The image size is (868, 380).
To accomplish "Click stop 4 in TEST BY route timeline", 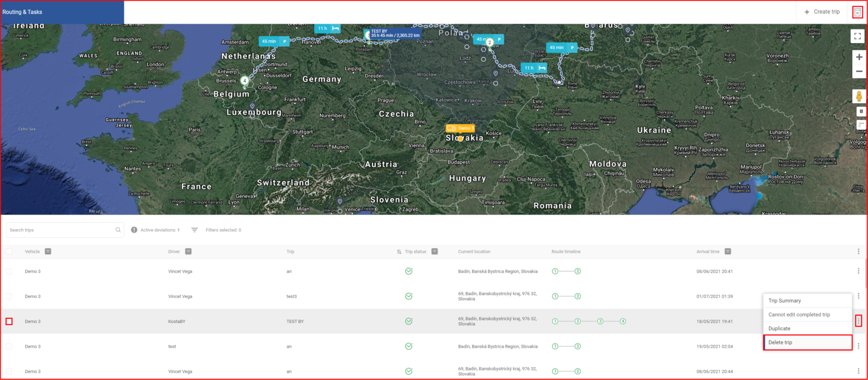I will pos(623,321).
